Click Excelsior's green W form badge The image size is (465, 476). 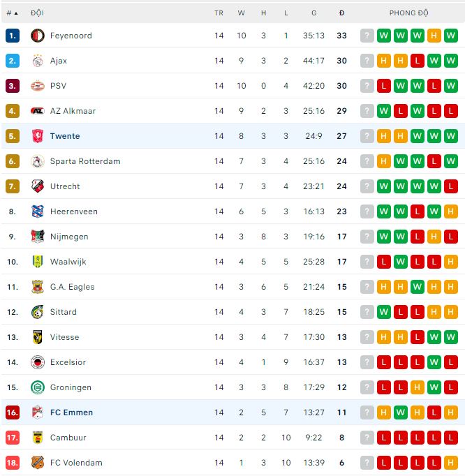coord(434,362)
